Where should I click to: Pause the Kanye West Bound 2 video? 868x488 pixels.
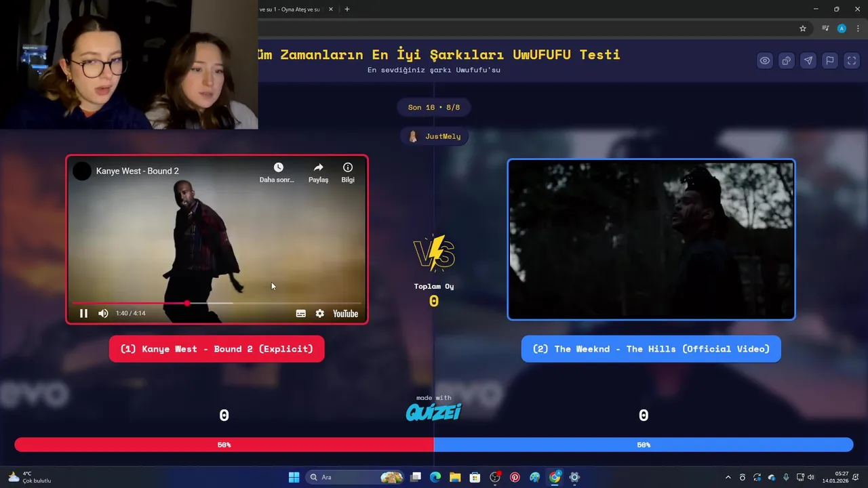(83, 313)
